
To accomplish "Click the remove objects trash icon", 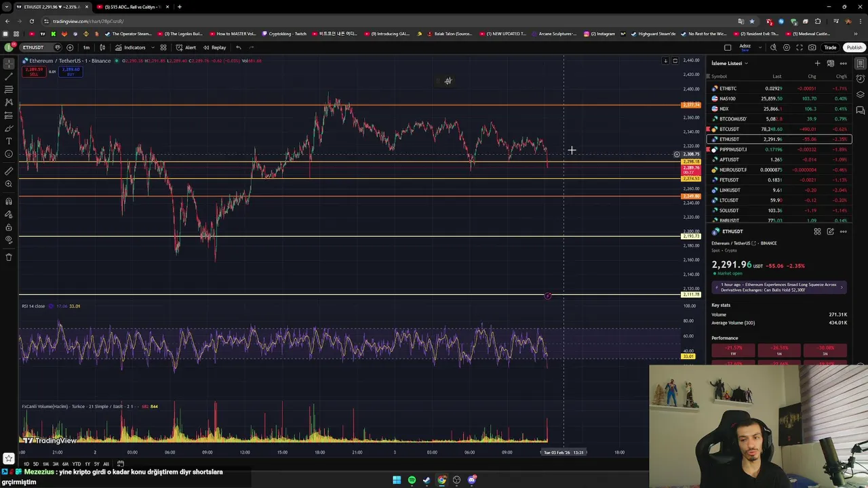I will click(x=9, y=257).
